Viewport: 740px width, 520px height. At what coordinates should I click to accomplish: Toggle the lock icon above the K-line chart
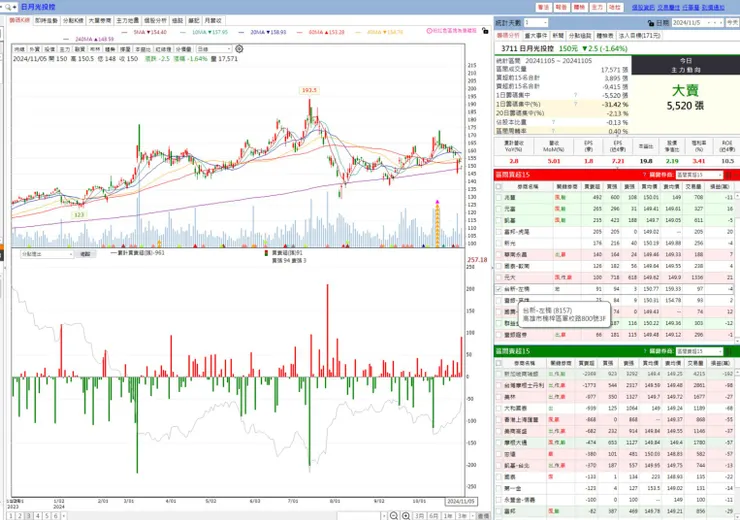coord(485,31)
